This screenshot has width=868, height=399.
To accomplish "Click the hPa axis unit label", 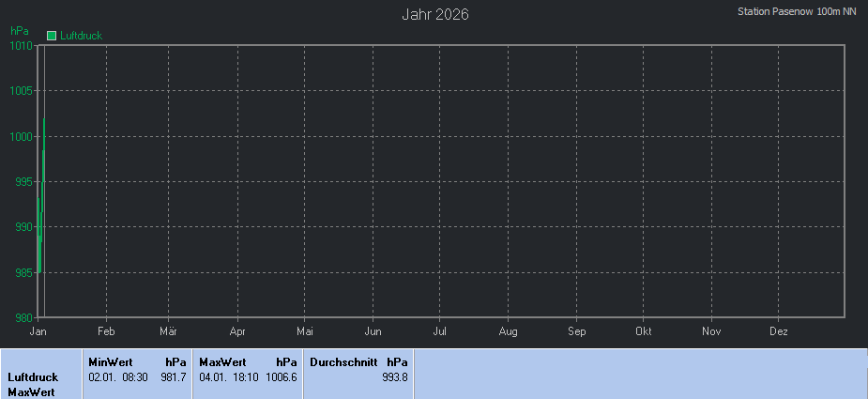I will pyautogui.click(x=19, y=31).
